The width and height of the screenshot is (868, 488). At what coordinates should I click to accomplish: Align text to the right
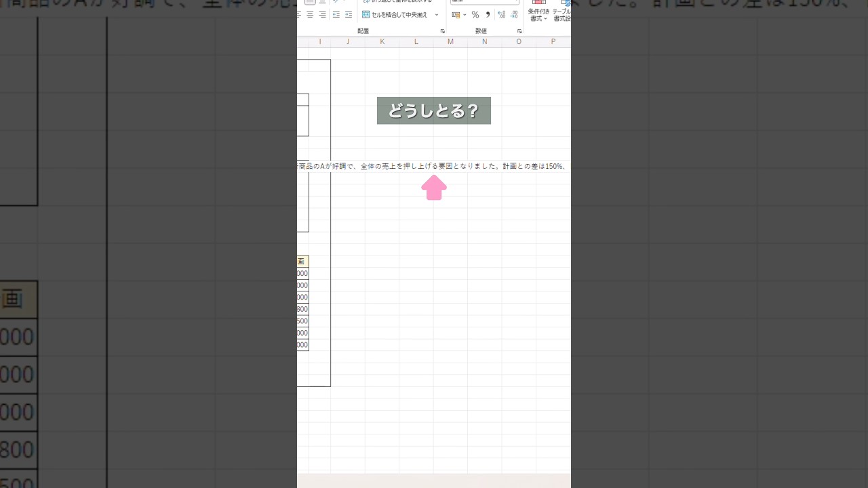pos(322,14)
